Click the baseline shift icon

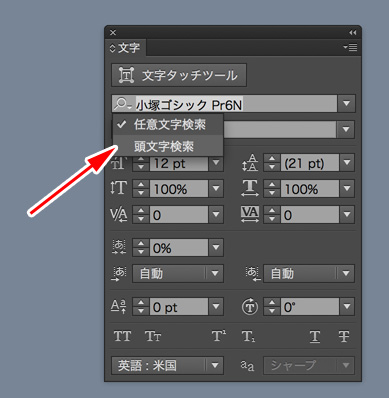(x=118, y=307)
